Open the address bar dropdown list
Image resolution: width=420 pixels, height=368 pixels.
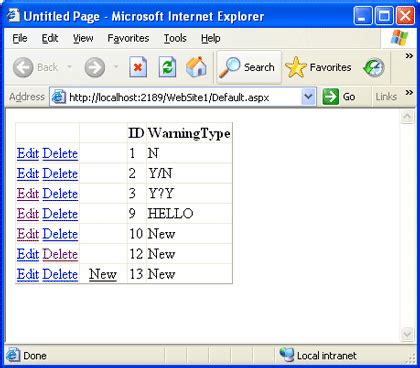pos(308,97)
